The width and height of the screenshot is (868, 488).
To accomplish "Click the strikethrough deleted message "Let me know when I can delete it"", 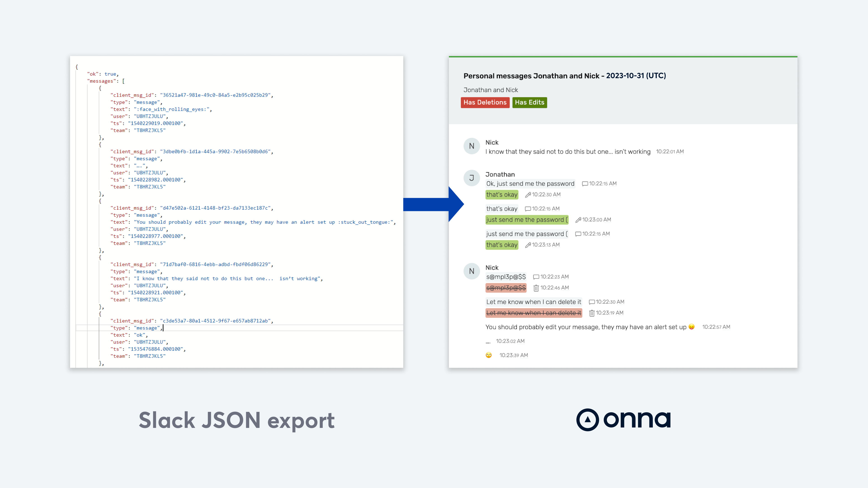I will (x=534, y=313).
